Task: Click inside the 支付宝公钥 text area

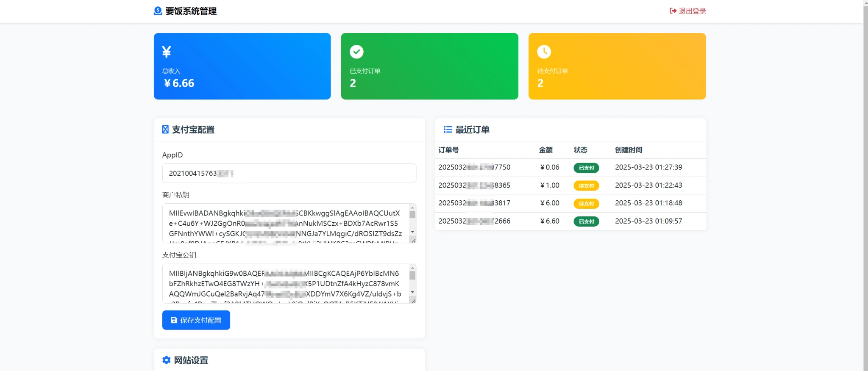Action: tap(284, 283)
